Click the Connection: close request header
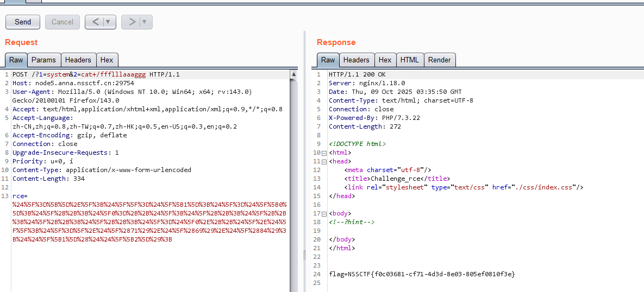The image size is (644, 292). [x=45, y=144]
